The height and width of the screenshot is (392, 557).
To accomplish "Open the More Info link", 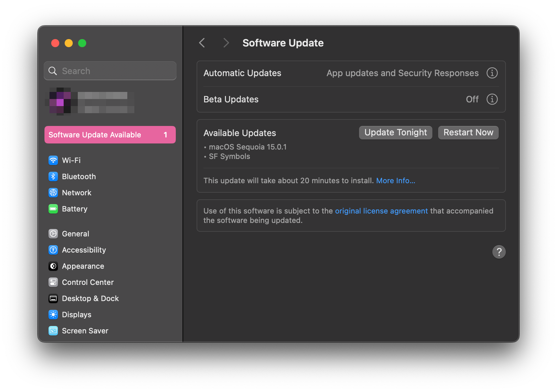I will (x=395, y=181).
